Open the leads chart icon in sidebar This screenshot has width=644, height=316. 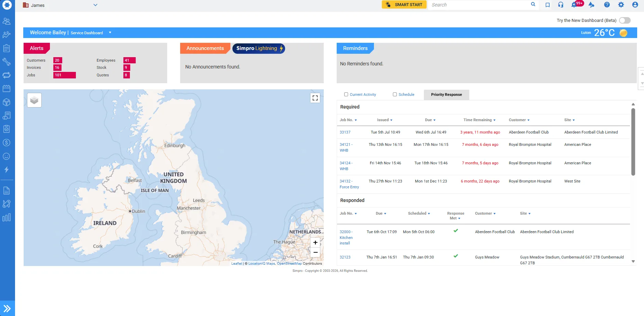(6, 35)
